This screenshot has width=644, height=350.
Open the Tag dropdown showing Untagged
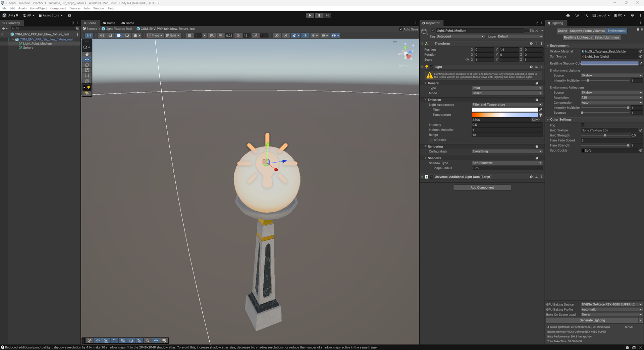tap(460, 37)
